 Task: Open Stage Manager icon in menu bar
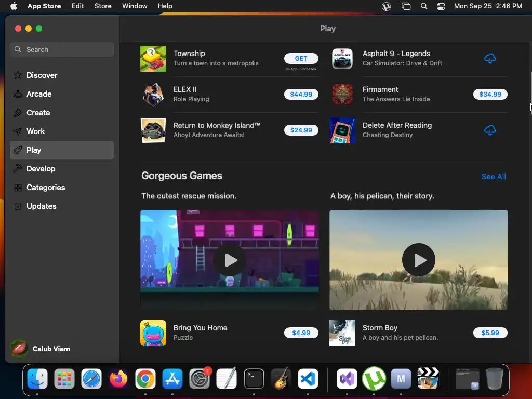(x=406, y=6)
